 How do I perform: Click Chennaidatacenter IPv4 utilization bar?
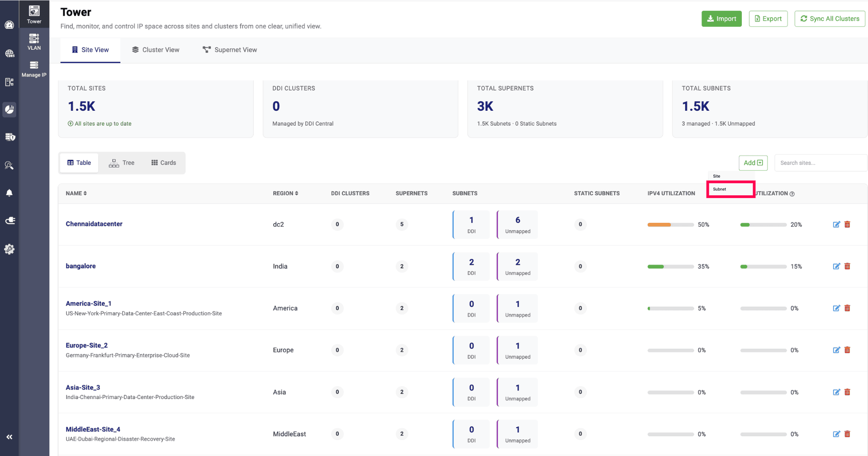pos(670,225)
